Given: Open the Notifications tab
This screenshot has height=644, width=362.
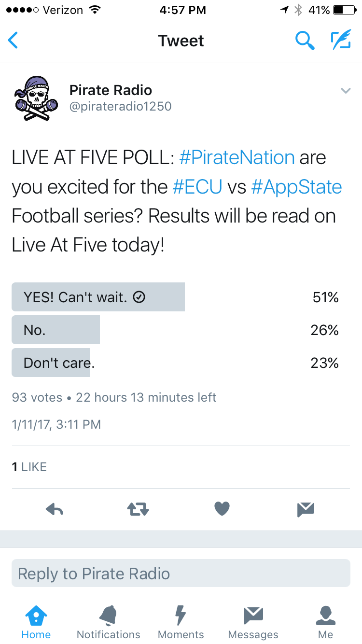Looking at the screenshot, I should [x=109, y=622].
